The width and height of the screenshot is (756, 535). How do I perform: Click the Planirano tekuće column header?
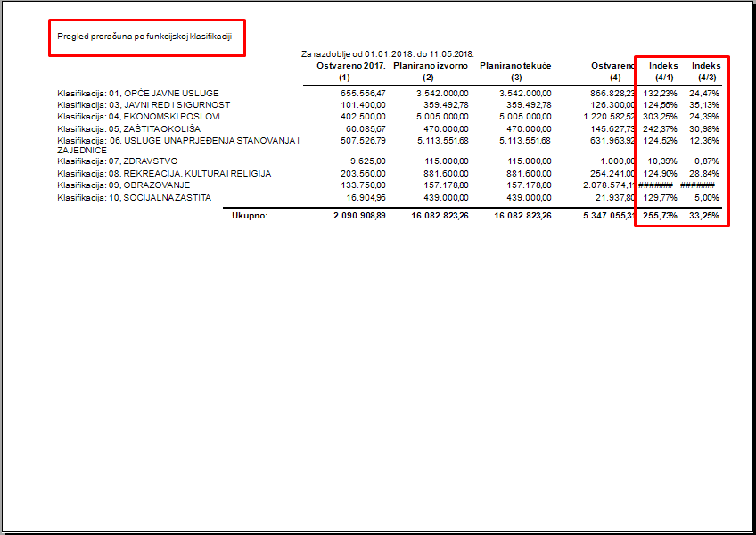515,66
